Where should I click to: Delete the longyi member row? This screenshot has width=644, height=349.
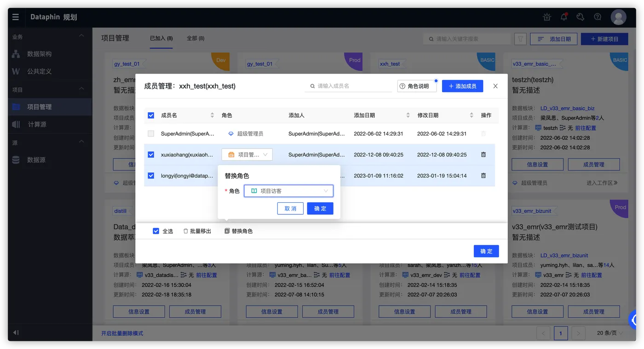point(483,176)
